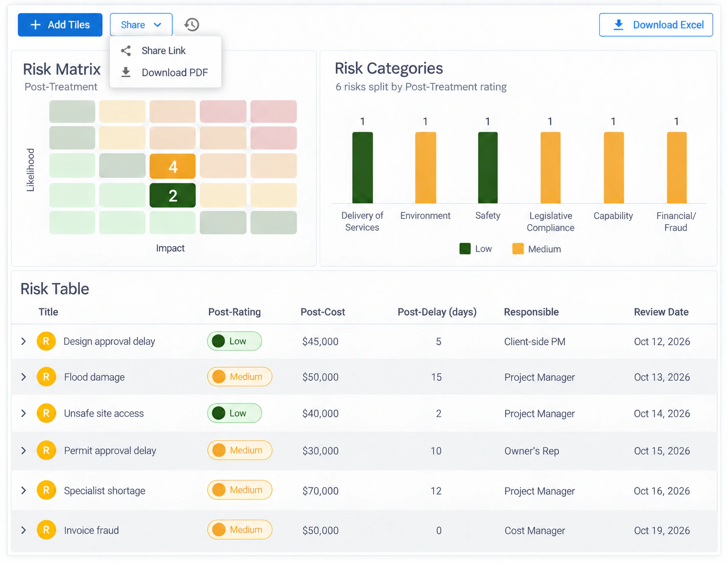728x564 pixels.
Task: Click the Client-side PM cell
Action: 535,342
